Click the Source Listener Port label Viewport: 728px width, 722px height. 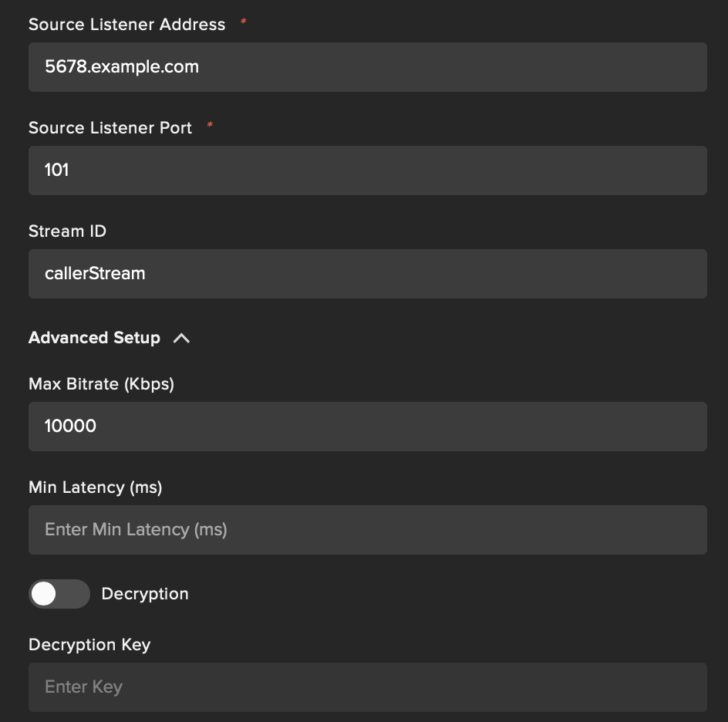pyautogui.click(x=110, y=128)
